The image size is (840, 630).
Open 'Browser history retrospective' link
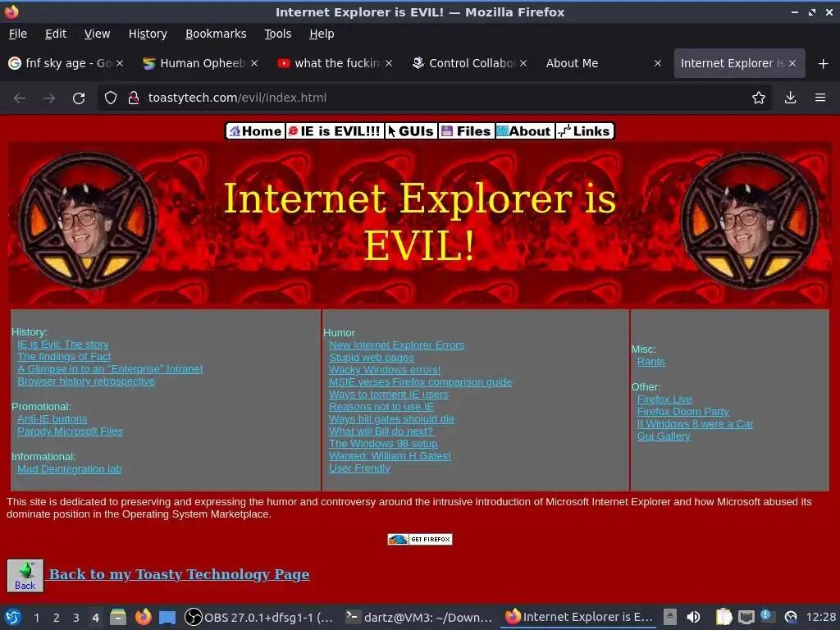[85, 381]
